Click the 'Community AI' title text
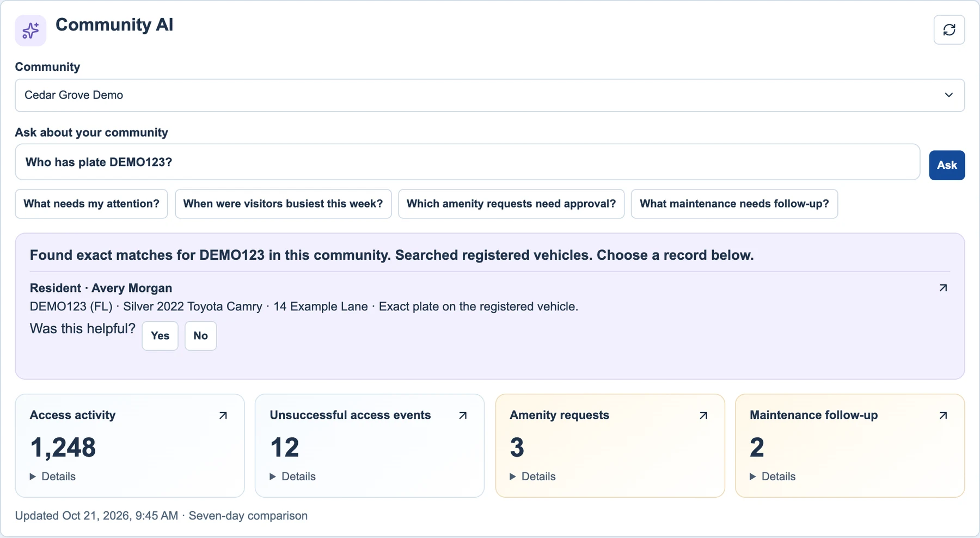980x538 pixels. point(114,25)
